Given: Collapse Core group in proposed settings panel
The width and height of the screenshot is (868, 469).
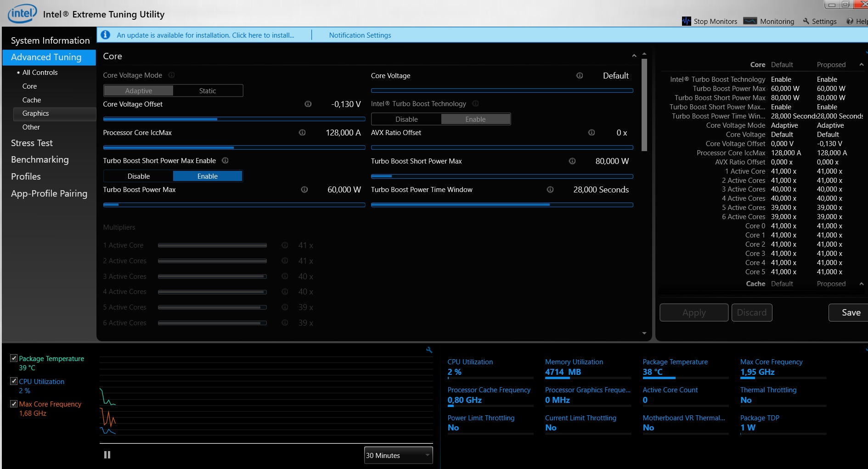Looking at the screenshot, I should pyautogui.click(x=862, y=65).
